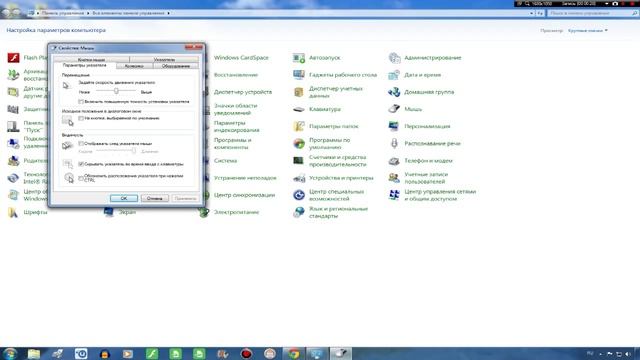The height and width of the screenshot is (360, 640).
Task: Expand breadcrumb arrow after 'Панель управления'
Action: click(x=88, y=13)
